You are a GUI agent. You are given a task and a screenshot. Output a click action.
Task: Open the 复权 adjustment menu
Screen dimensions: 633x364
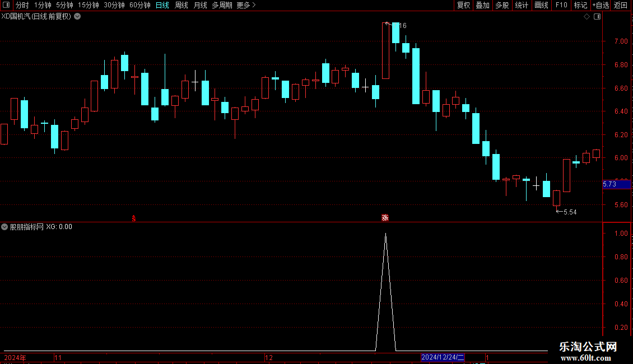pos(463,5)
